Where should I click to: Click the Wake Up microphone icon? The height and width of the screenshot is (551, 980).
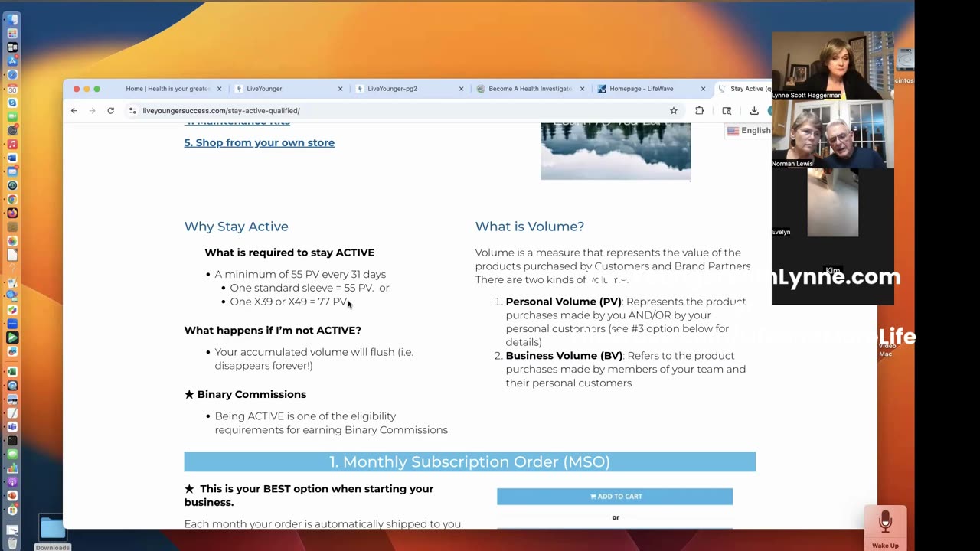coord(885,523)
